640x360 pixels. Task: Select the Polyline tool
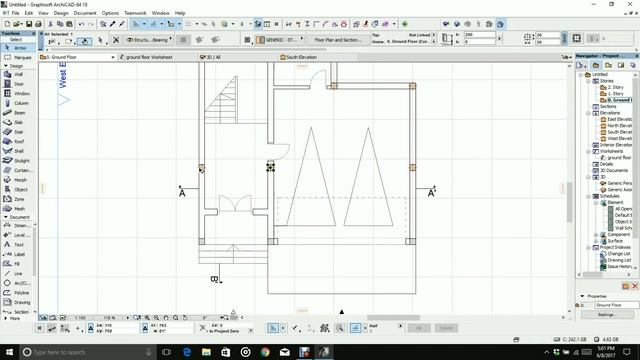pyautogui.click(x=17, y=293)
